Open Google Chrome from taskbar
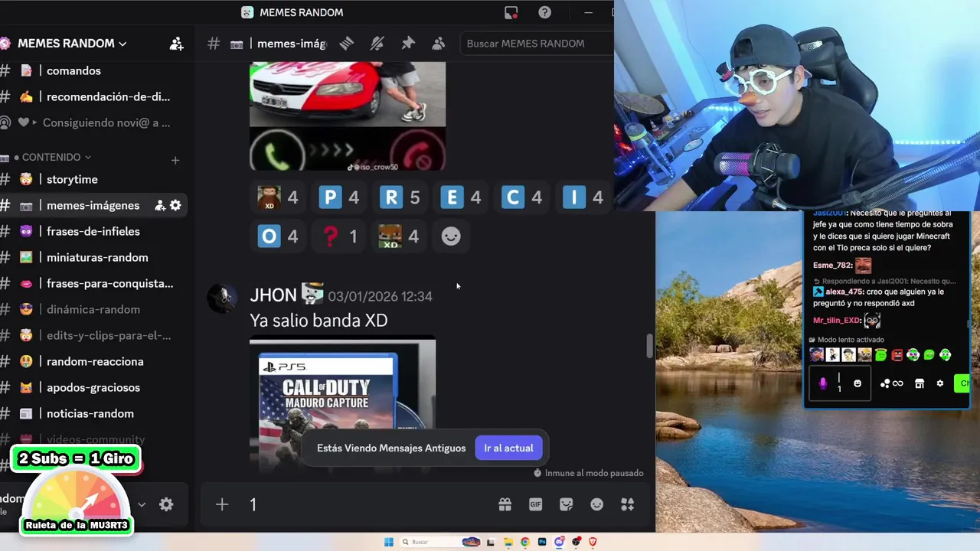The height and width of the screenshot is (551, 980). (x=524, y=542)
